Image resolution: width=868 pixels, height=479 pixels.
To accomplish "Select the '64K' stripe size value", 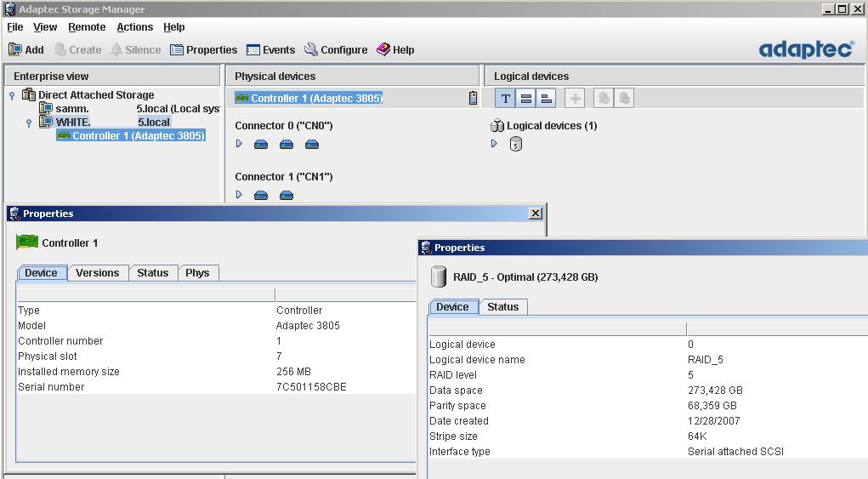I will point(697,436).
